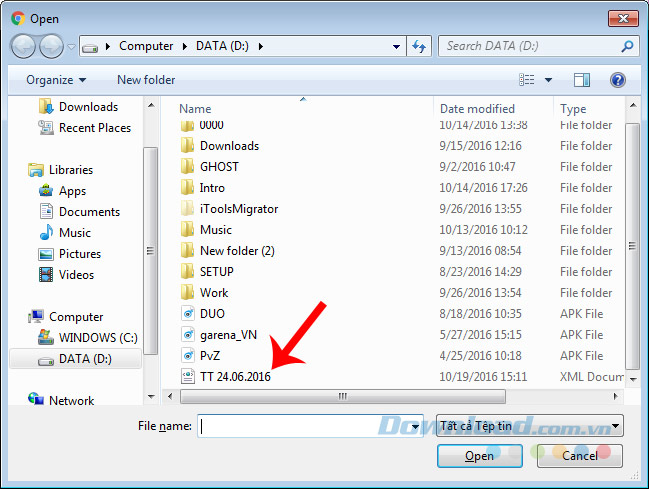The image size is (649, 489).
Task: Click navigation pane scroll down arrow
Action: click(x=151, y=397)
